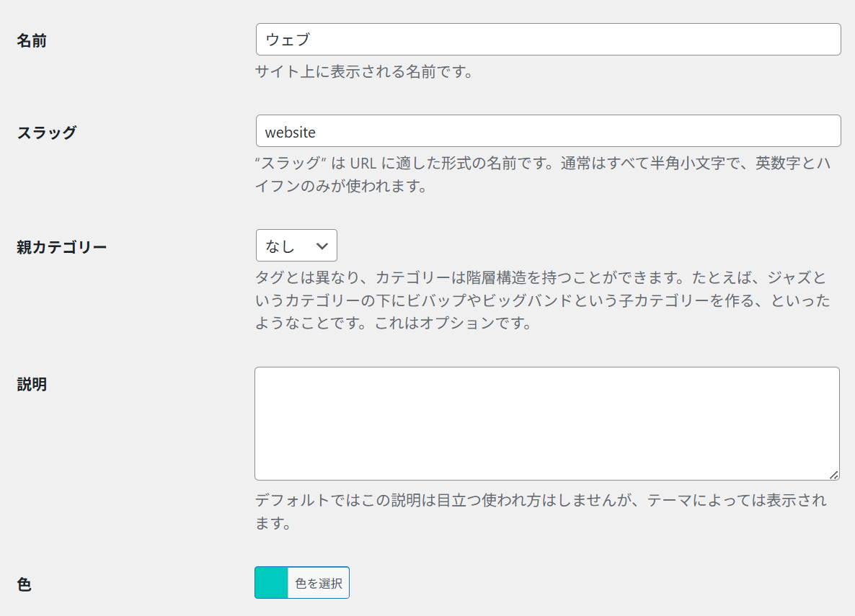Click the 名前 input field containing ウェブ

tap(548, 40)
